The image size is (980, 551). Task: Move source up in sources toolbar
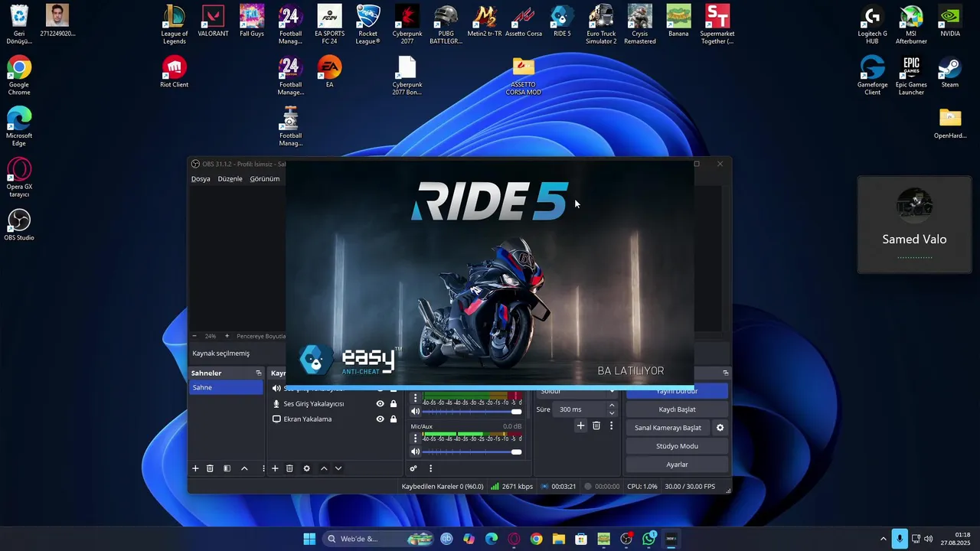pyautogui.click(x=324, y=468)
